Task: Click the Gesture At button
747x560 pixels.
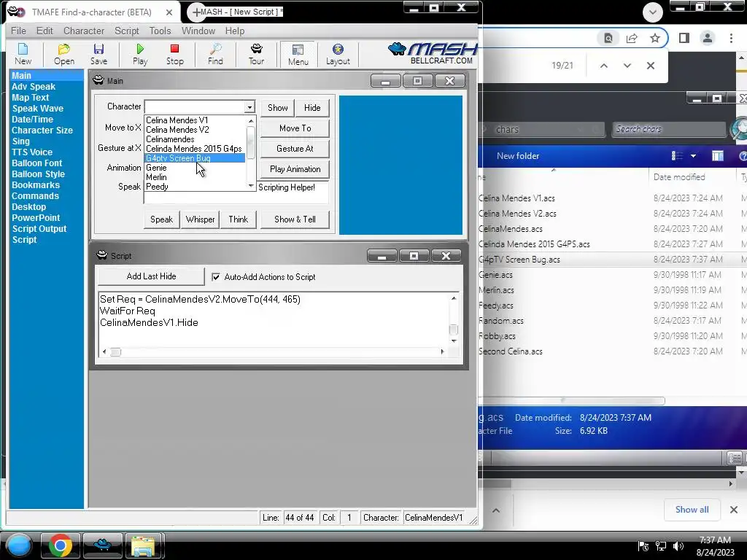Action: pyautogui.click(x=295, y=149)
